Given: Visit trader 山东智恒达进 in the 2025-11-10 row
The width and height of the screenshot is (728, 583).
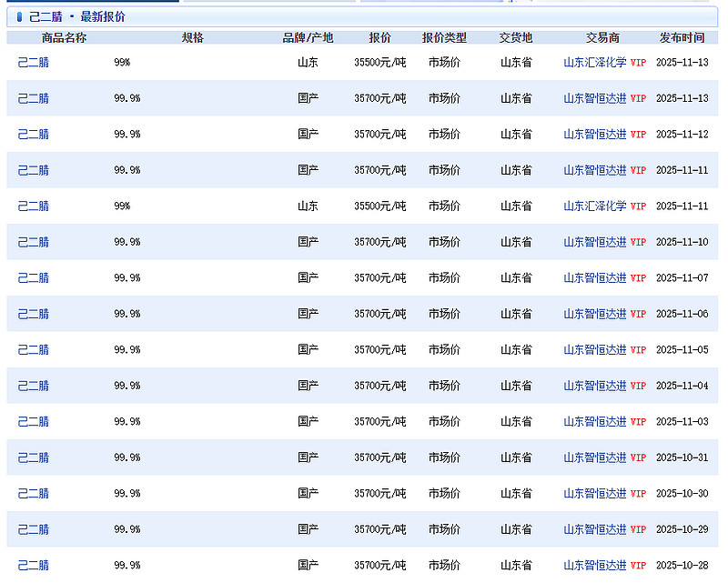Looking at the screenshot, I should [595, 242].
